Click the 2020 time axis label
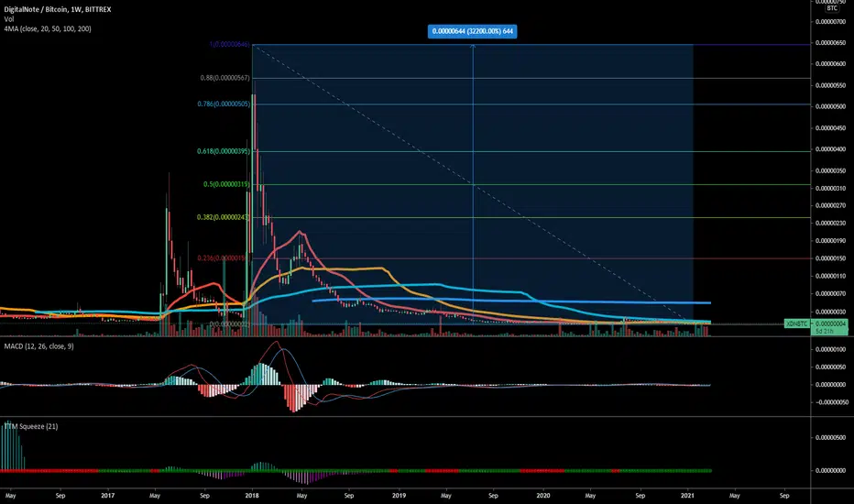Viewport: 854px width, 504px height. [x=543, y=496]
